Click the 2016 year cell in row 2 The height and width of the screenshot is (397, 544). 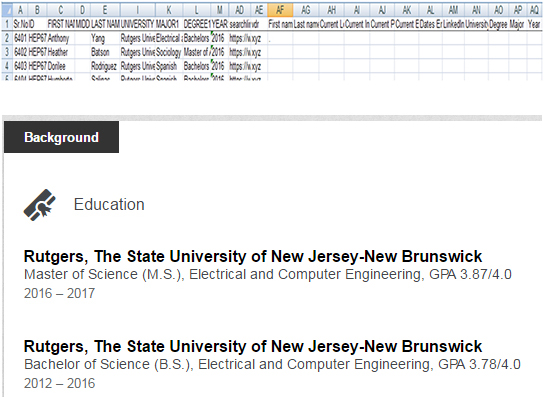point(219,38)
